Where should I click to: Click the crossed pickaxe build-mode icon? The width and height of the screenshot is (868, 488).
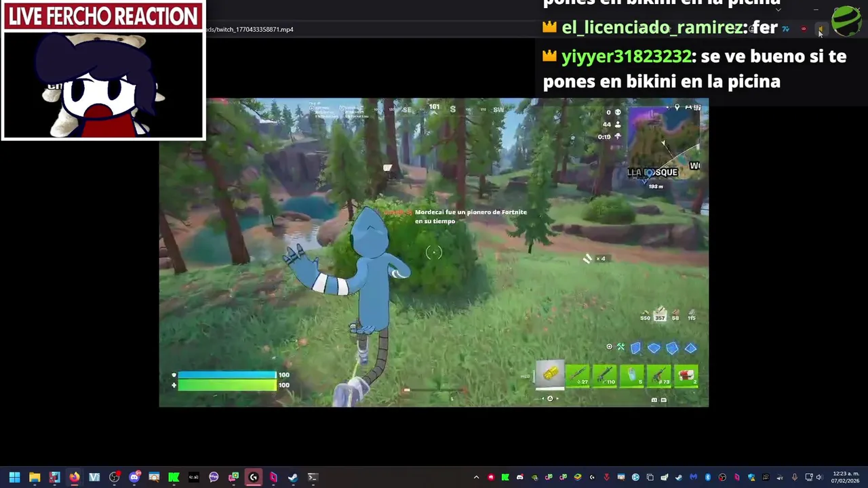point(620,347)
